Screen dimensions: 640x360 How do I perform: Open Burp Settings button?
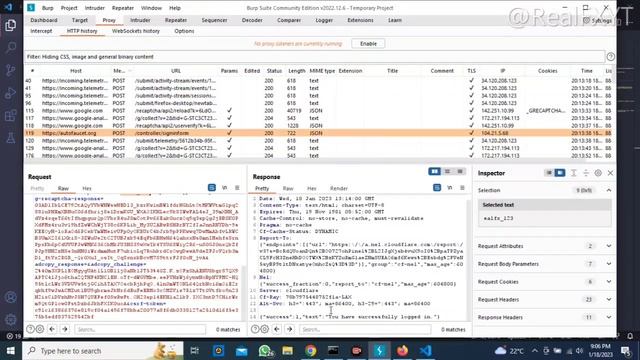click(x=598, y=20)
